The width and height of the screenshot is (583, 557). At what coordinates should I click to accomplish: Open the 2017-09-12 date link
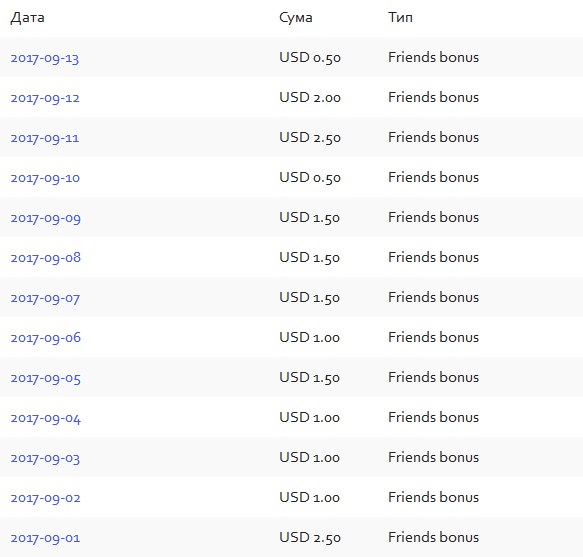[45, 98]
